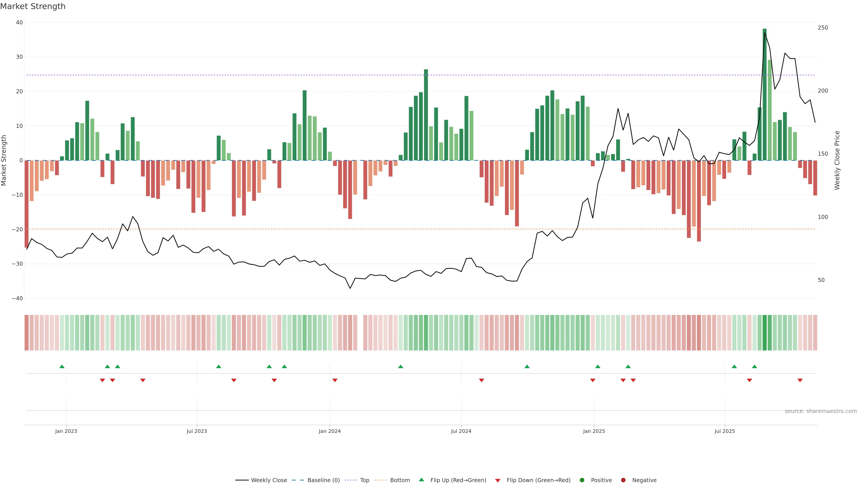Click Bottom legend dashed line item
868x488 pixels.
[381, 480]
